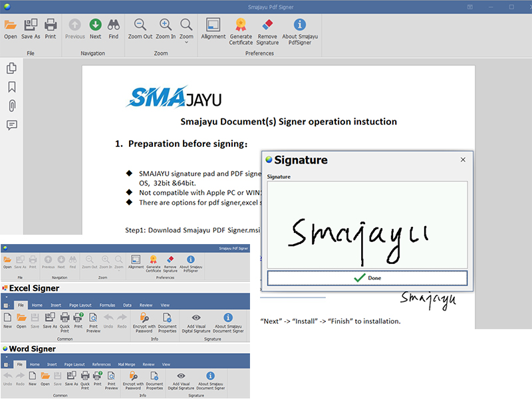Open Document Properties in Excel Signer

click(x=168, y=323)
